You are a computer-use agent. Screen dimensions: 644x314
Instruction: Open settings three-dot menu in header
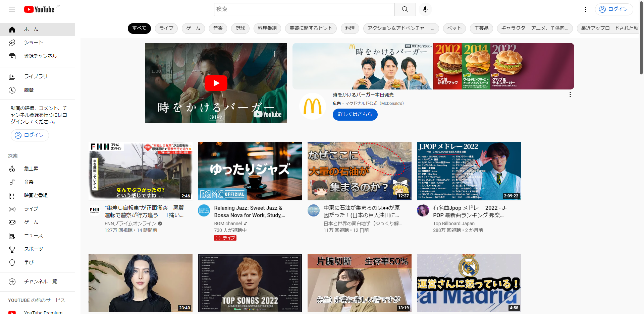(x=586, y=9)
